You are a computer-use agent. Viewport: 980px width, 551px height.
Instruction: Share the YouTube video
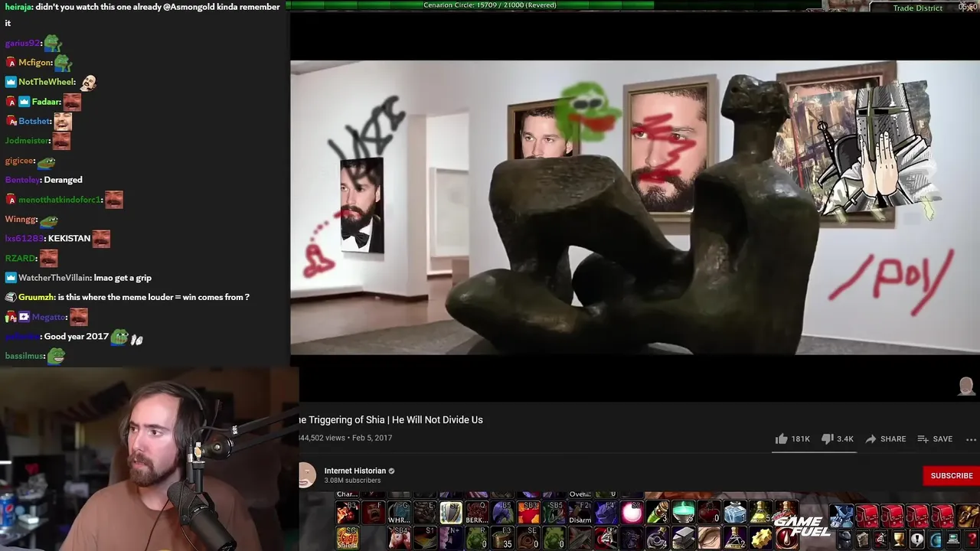pyautogui.click(x=885, y=439)
